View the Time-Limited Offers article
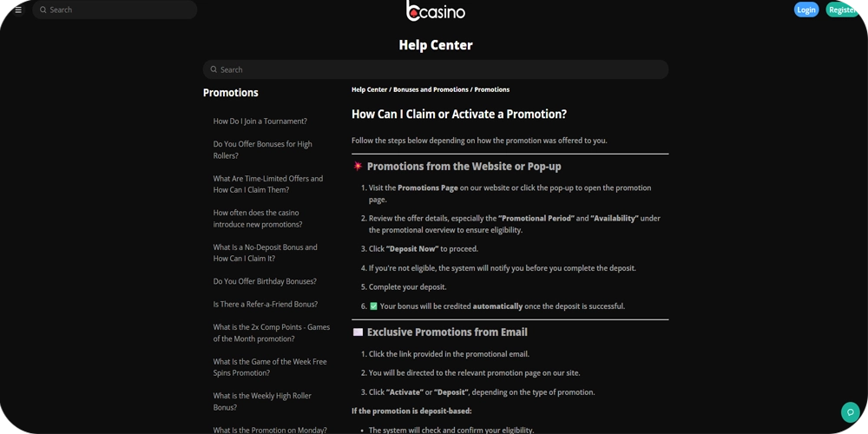Viewport: 868px width, 434px height. pyautogui.click(x=267, y=184)
